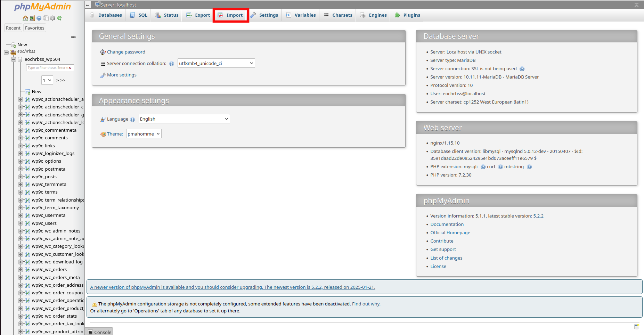
Task: Open navigation panel settings gear icon
Action: 52,18
